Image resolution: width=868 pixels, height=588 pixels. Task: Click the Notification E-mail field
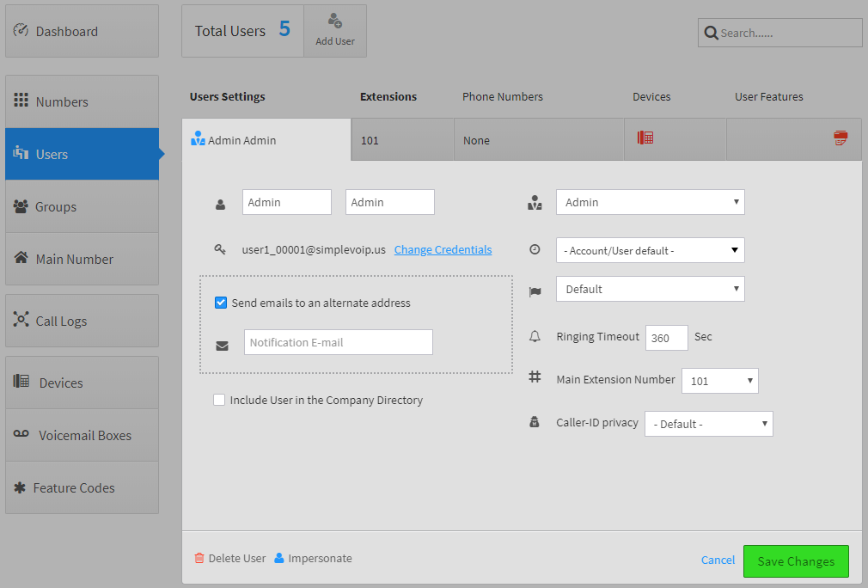tap(339, 342)
